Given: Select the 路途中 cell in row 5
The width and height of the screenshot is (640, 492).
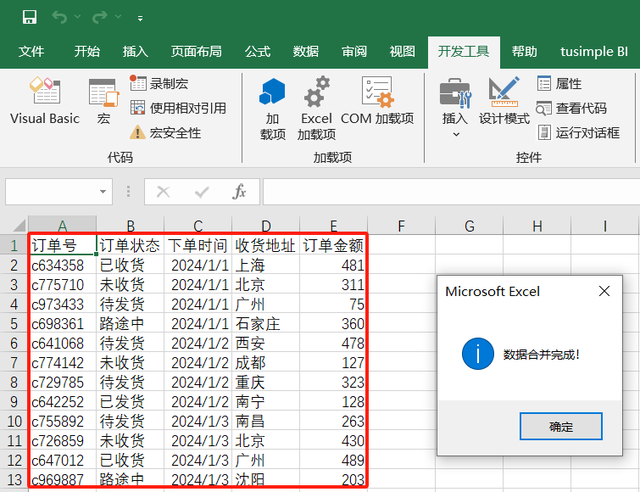Looking at the screenshot, I should [130, 324].
